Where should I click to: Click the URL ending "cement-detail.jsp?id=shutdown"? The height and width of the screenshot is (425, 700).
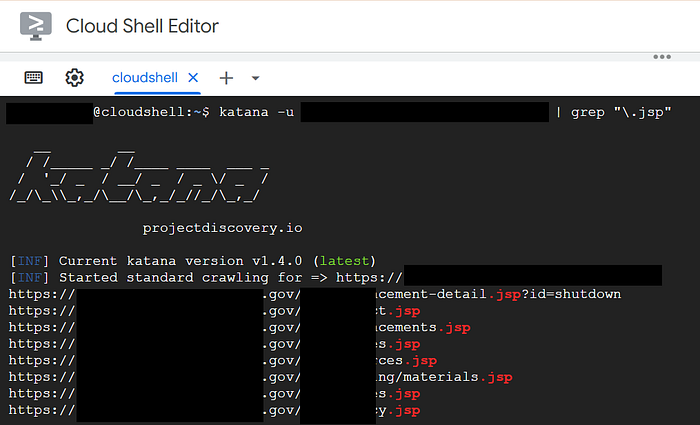315,294
